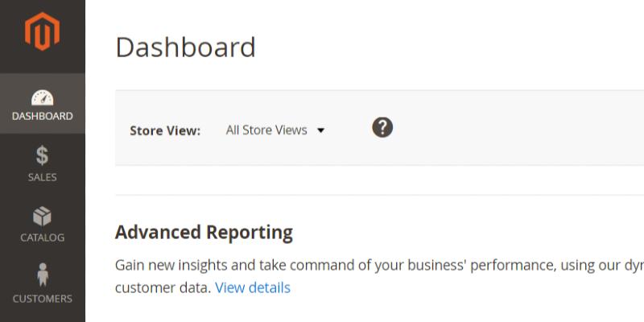Open the CUSTOMERS menu label
The height and width of the screenshot is (322, 644).
[42, 299]
